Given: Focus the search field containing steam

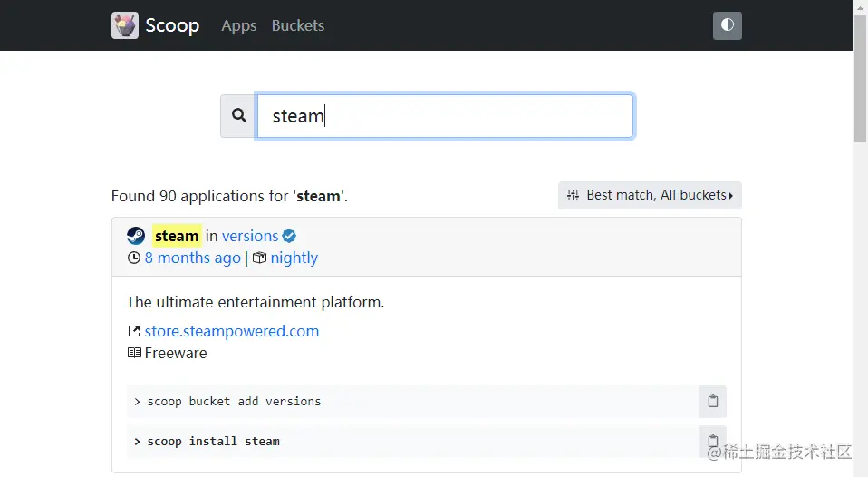Looking at the screenshot, I should click(x=445, y=116).
